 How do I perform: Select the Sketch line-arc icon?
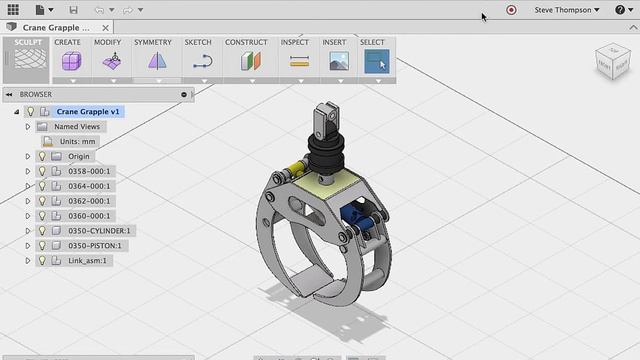point(203,61)
